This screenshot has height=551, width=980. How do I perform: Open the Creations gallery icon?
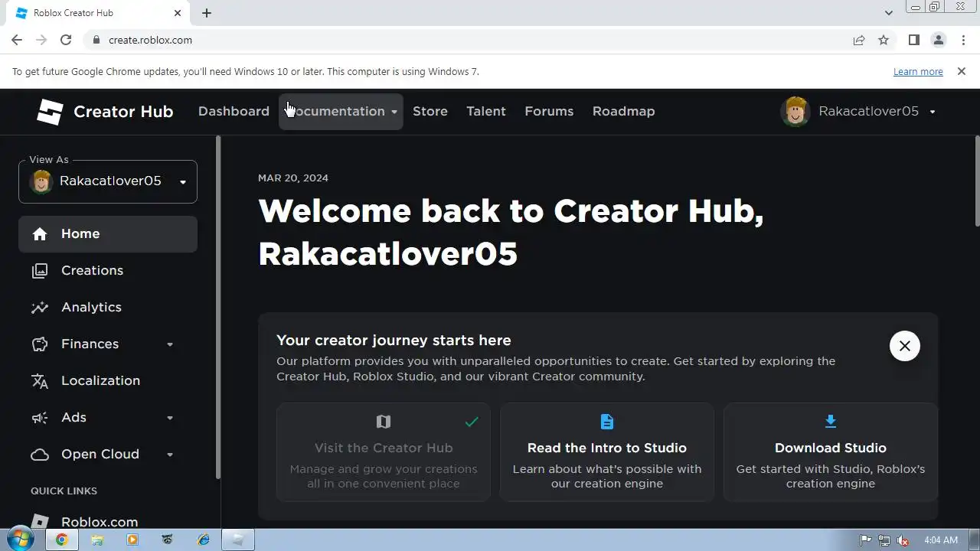(x=40, y=271)
